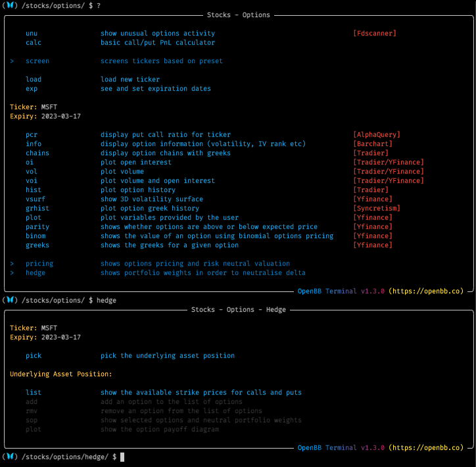Click the arrow beside 'pricing' submenu
476x467 pixels.
[12, 264]
